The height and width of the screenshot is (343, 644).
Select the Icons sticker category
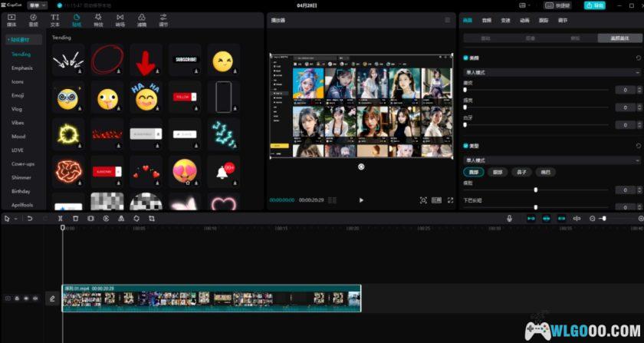pos(17,81)
